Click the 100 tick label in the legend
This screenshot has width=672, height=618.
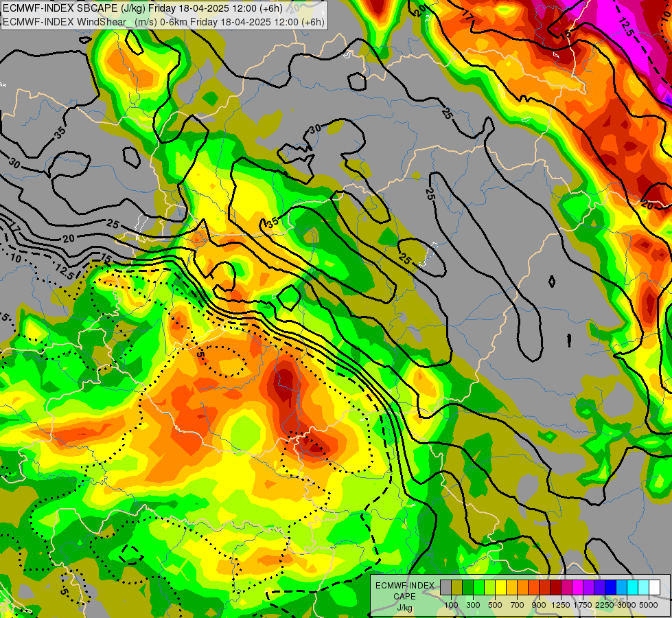click(451, 605)
